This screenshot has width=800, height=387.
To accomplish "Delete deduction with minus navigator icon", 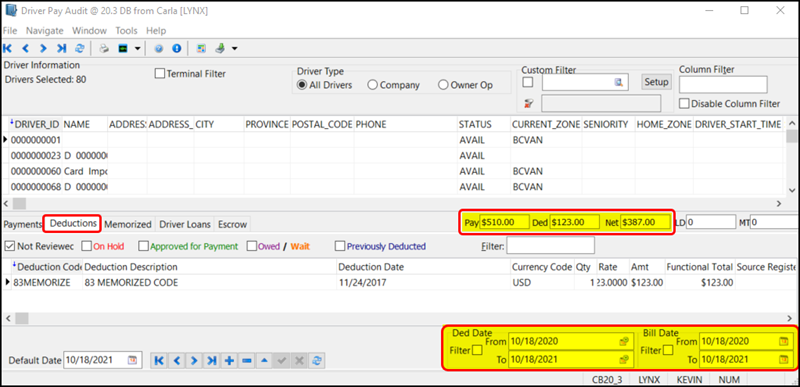I will 247,360.
